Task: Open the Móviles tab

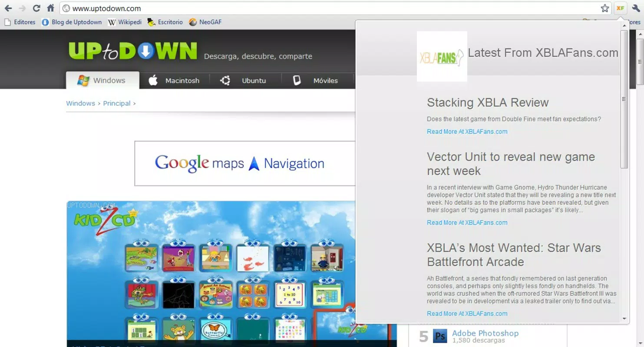Action: [316, 80]
